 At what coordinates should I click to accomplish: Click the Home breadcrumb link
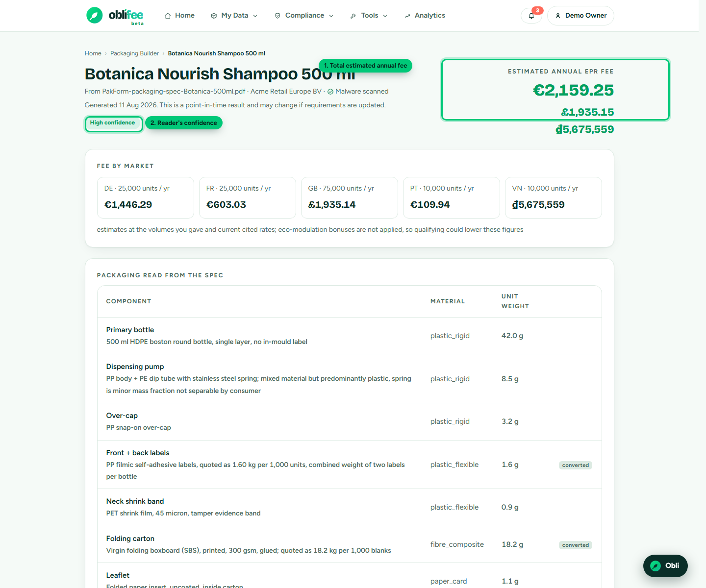pyautogui.click(x=93, y=53)
